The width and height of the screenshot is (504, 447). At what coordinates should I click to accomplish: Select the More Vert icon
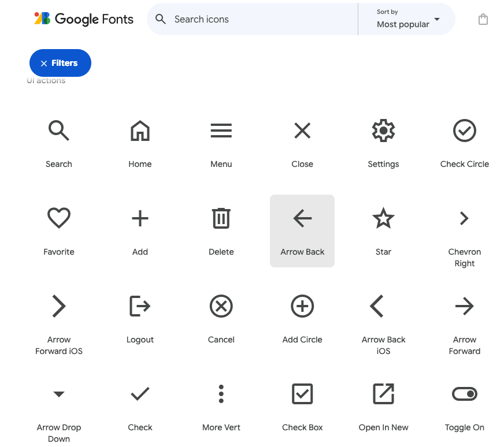(x=221, y=394)
